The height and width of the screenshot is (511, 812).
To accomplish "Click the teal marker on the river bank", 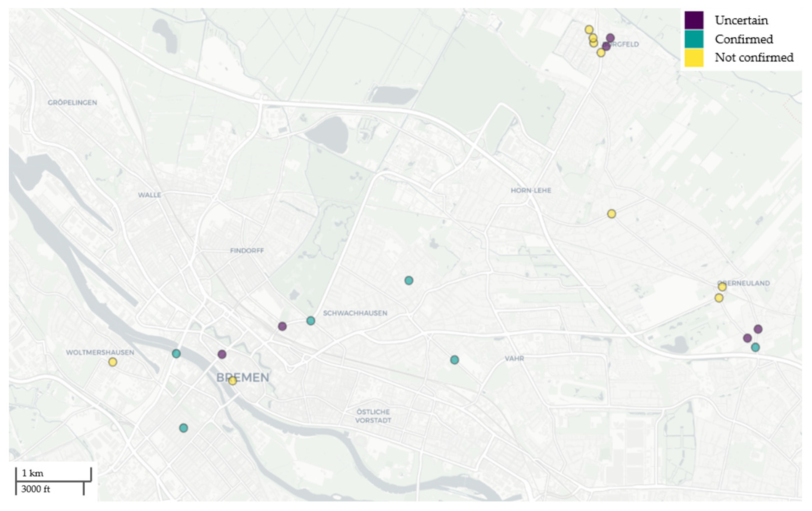I will tap(176, 353).
